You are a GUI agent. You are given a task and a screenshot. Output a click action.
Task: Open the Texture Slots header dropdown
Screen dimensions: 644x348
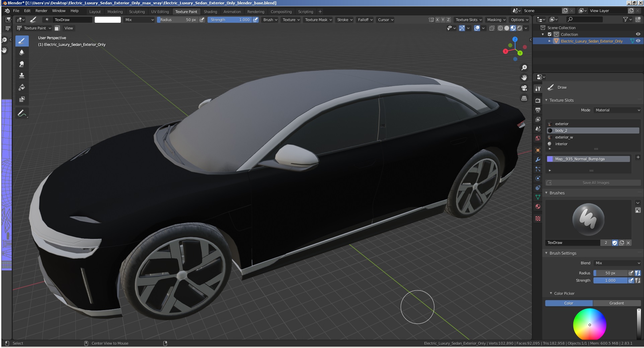(x=468, y=20)
